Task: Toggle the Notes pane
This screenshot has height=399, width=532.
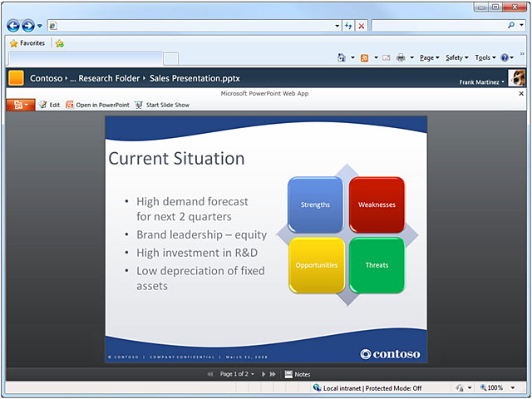Action: click(x=298, y=375)
